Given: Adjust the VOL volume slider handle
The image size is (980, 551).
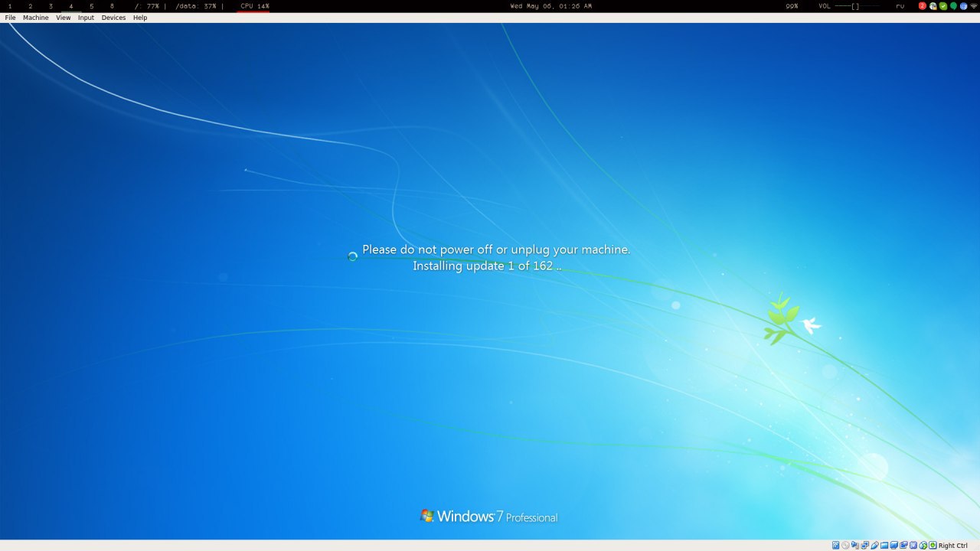Looking at the screenshot, I should tap(855, 6).
